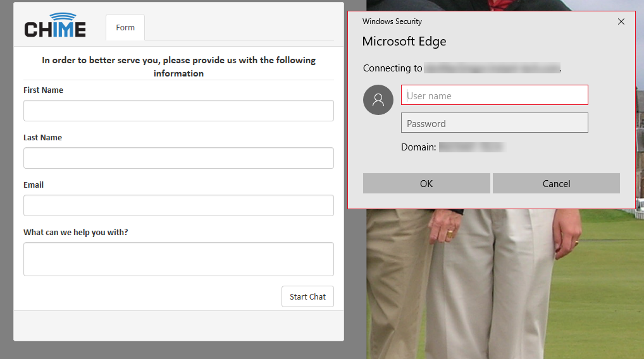This screenshot has width=644, height=359.
Task: Click the 'In order to better serve you' heading
Action: (x=178, y=66)
